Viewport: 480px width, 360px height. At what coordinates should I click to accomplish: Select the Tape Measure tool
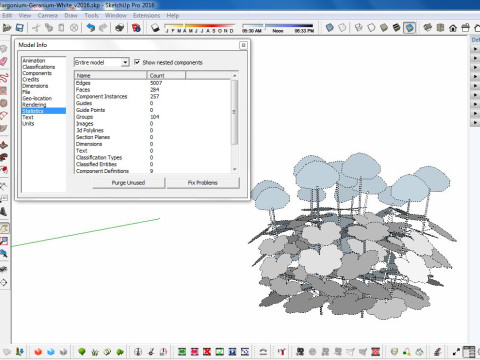click(x=4, y=186)
